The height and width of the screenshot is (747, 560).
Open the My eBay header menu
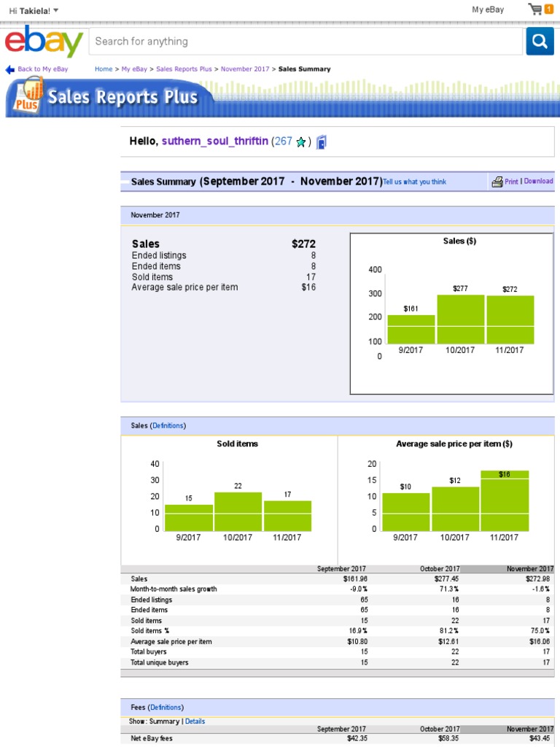point(488,9)
